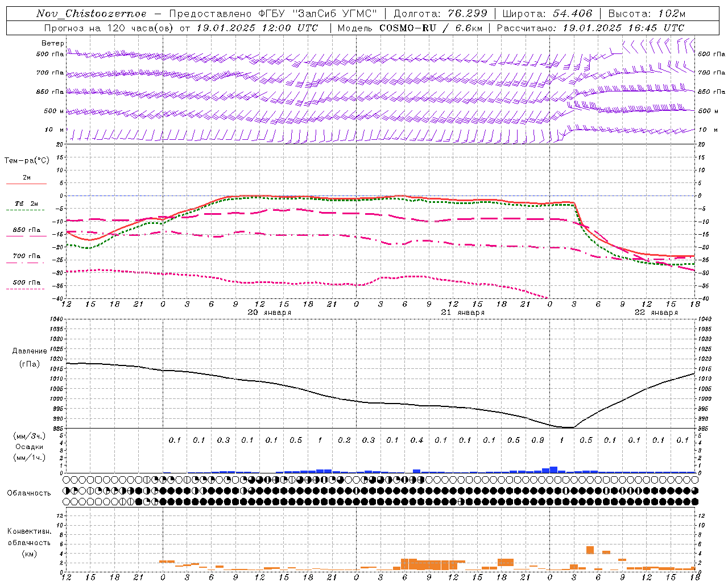Image resolution: width=728 pixels, height=582 pixels.
Task: Click the '(км)' unit under convective cloudiness
Action: tap(29, 554)
